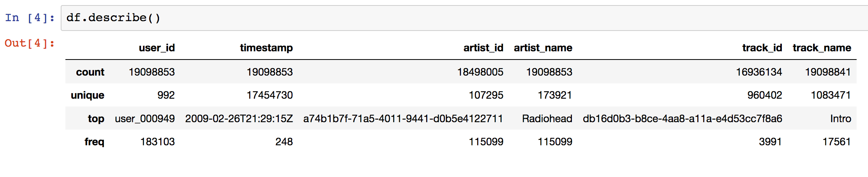This screenshot has width=868, height=177.
Task: Click the Radiohead cell in the table
Action: click(x=547, y=119)
